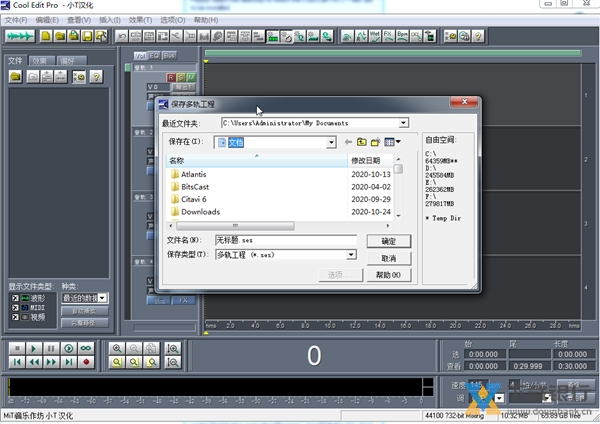Switch to waveform view using the green waveform icon

[20, 36]
